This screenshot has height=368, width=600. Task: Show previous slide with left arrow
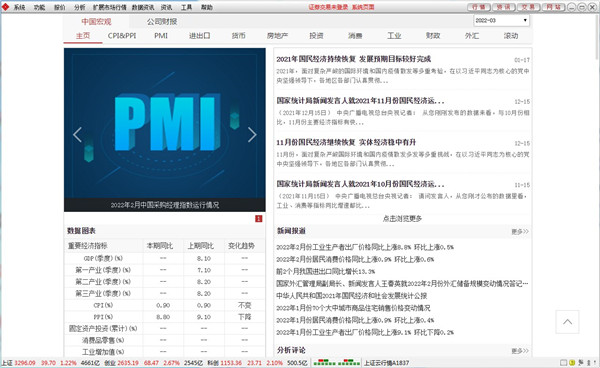tap(77, 135)
